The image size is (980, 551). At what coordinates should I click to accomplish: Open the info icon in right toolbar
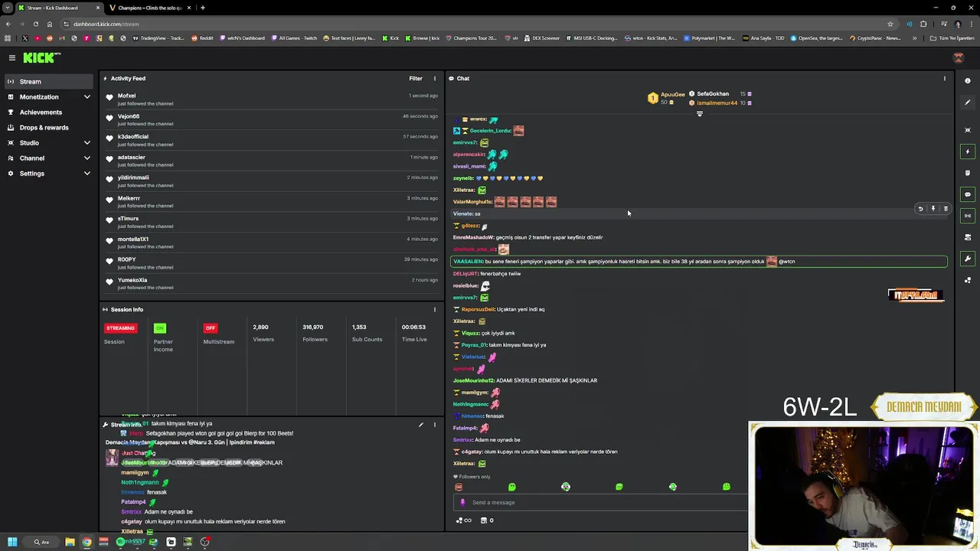coord(968,80)
